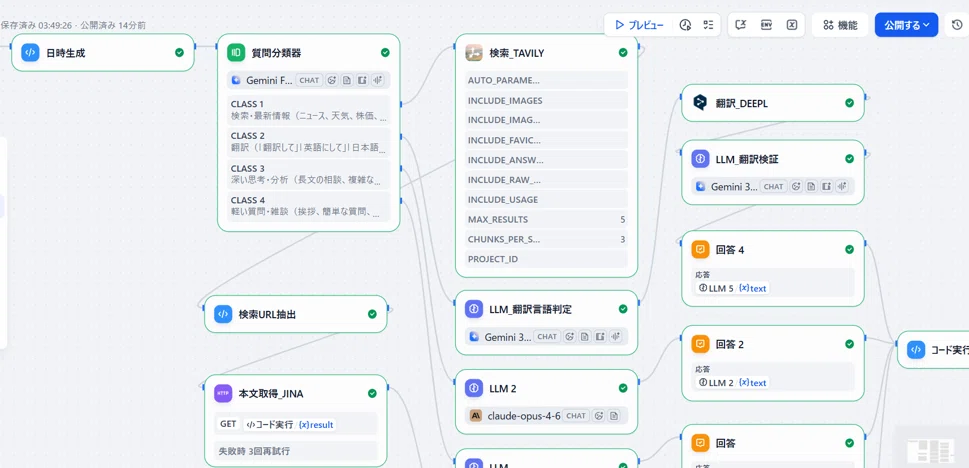
Task: Click the MAX_RESULTS row showing 5
Action: click(x=546, y=219)
